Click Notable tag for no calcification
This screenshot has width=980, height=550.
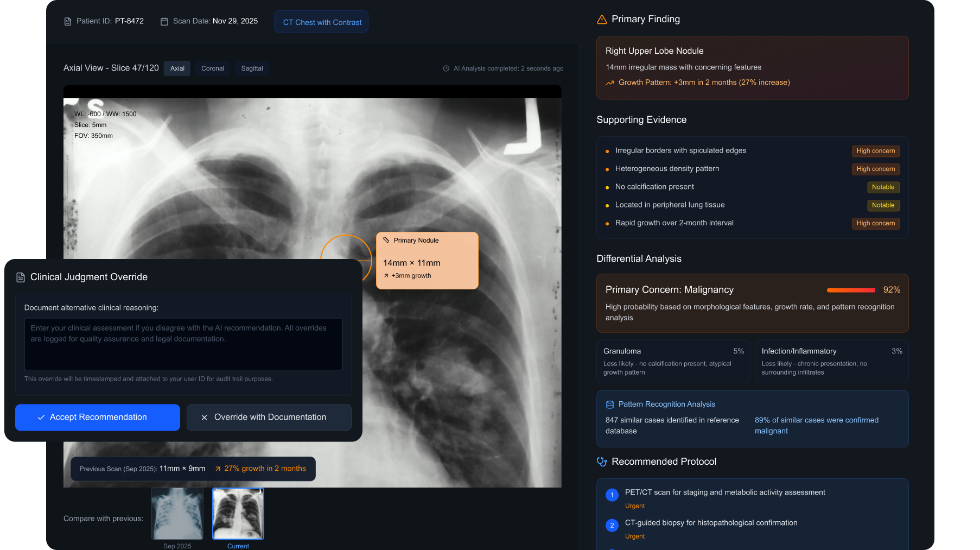(883, 187)
